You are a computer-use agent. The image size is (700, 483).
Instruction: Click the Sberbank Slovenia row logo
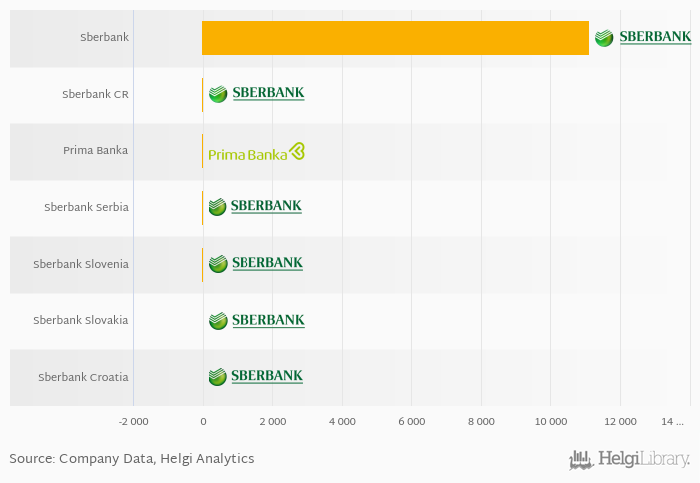pyautogui.click(x=256, y=263)
